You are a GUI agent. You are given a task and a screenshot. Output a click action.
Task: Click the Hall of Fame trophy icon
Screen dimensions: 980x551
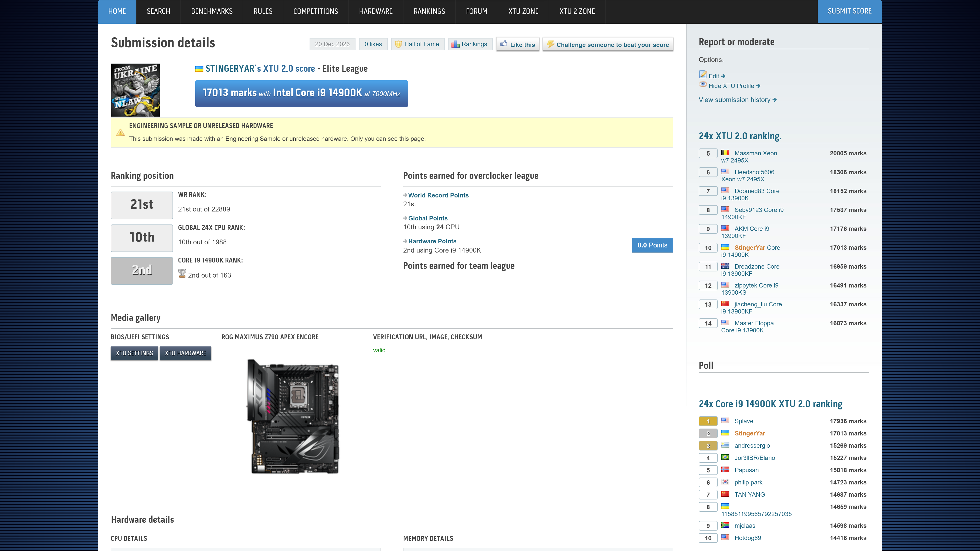[x=398, y=44]
